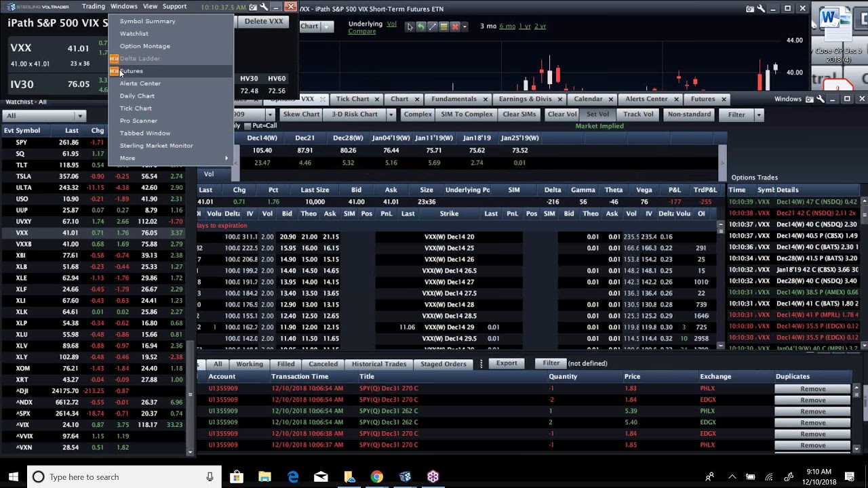Select the TSLA row in watchlist
868x488 pixels.
tap(93, 176)
